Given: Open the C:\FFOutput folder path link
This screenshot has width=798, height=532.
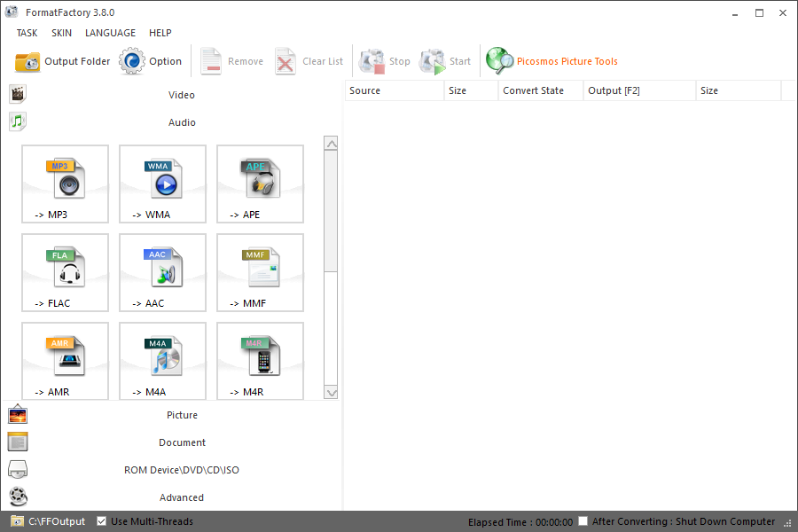Looking at the screenshot, I should click(x=57, y=521).
